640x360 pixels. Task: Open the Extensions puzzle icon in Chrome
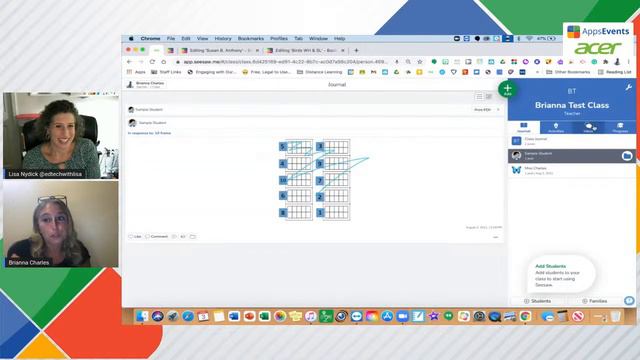click(x=606, y=62)
